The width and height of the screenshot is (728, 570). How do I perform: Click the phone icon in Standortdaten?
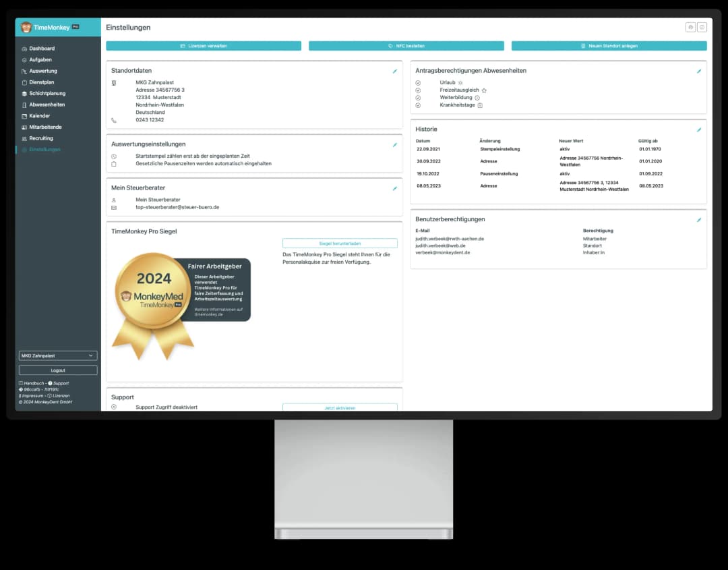tap(114, 120)
